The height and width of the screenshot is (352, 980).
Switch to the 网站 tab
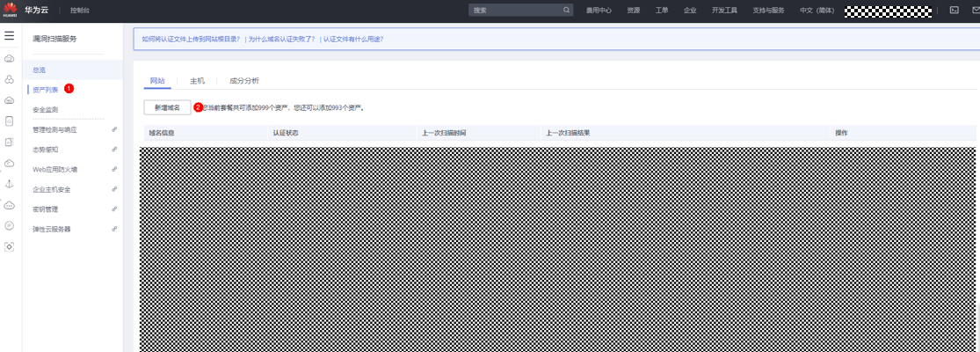157,81
